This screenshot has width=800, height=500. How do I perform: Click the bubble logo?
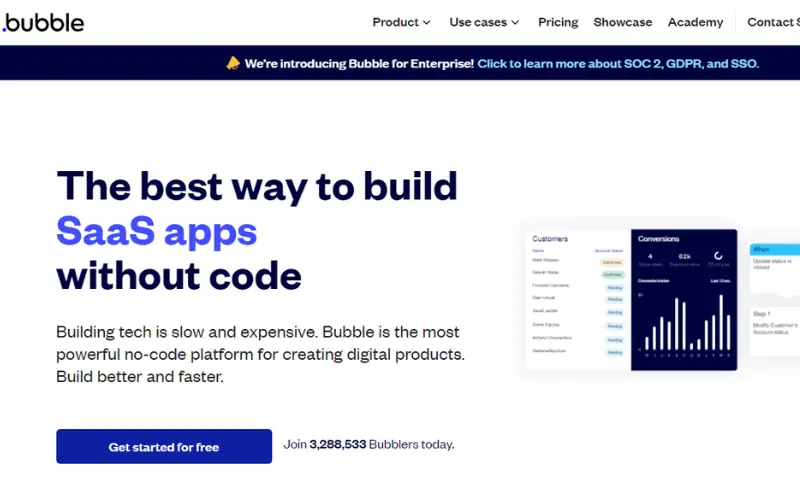[x=43, y=23]
